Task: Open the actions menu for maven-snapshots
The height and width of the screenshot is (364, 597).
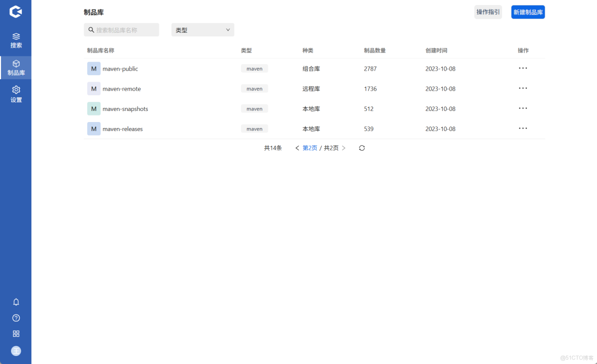Action: point(523,108)
